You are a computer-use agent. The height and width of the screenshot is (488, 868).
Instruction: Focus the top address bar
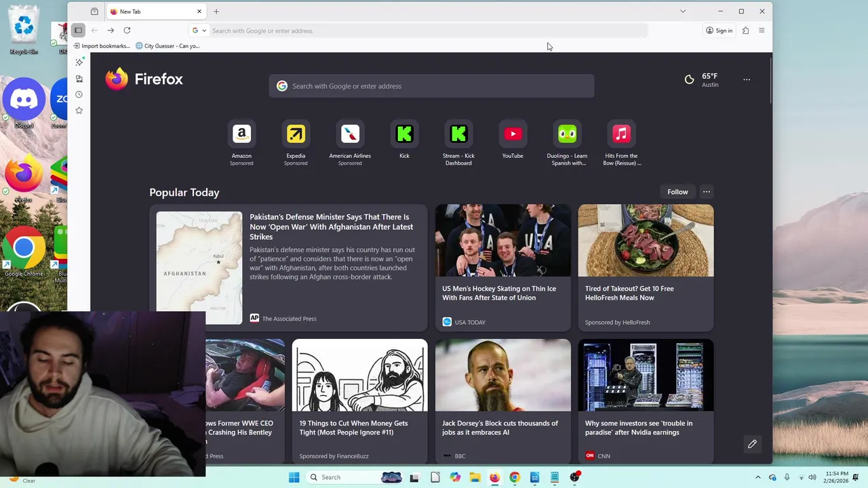point(427,30)
